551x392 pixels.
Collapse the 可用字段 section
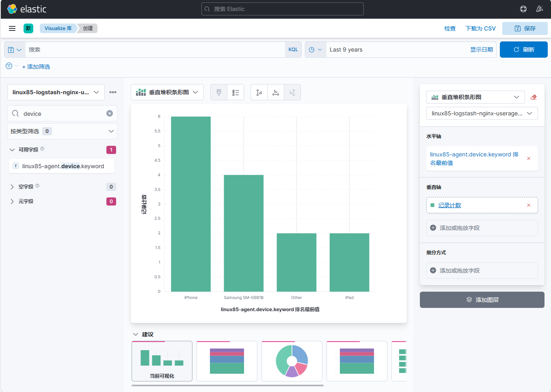[x=12, y=150]
